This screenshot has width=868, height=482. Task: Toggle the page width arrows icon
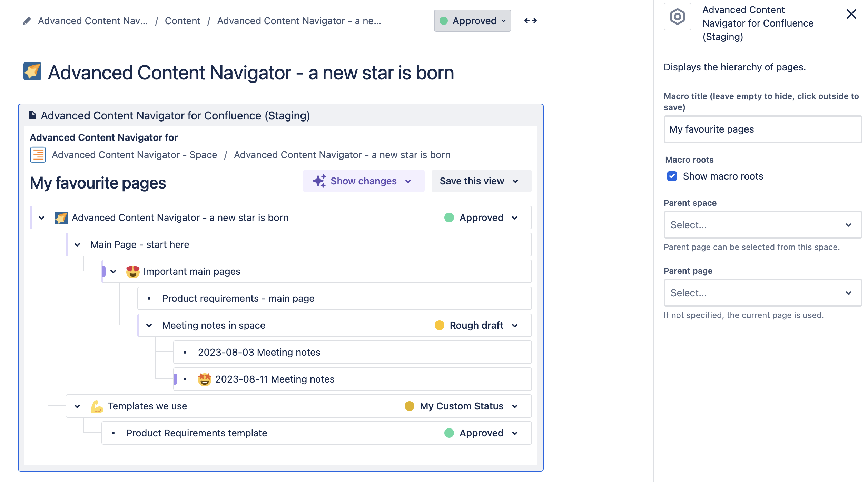click(530, 21)
